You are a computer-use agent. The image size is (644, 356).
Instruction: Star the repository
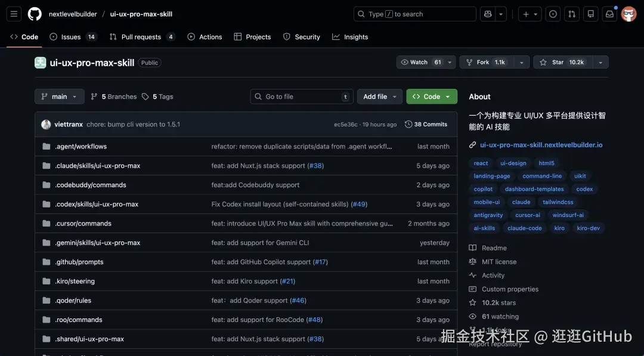tap(563, 63)
